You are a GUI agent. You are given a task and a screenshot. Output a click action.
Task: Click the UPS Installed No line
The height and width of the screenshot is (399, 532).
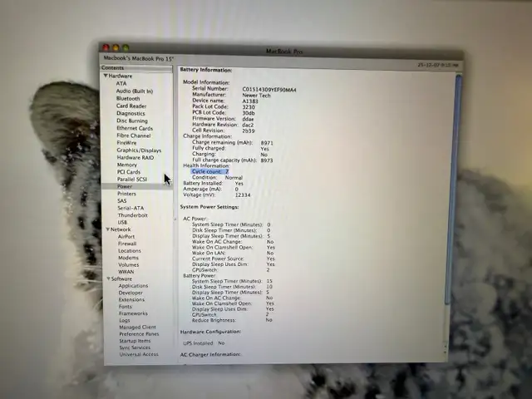point(204,343)
